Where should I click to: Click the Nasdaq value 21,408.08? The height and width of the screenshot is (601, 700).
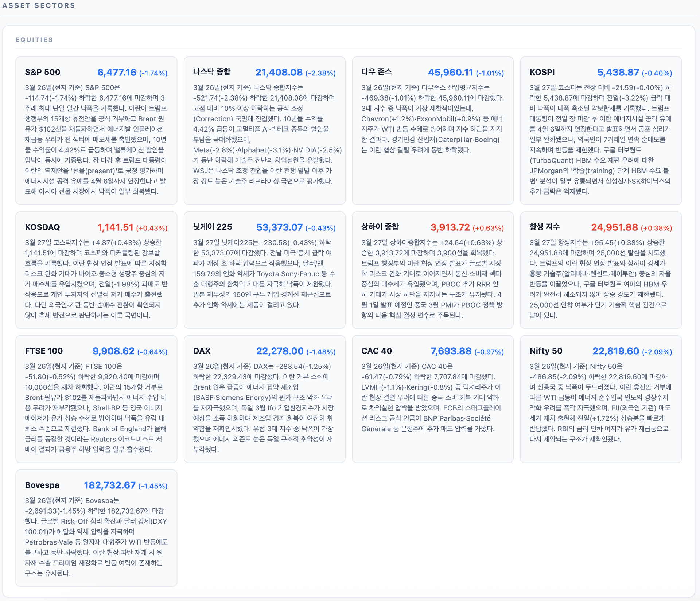(279, 72)
